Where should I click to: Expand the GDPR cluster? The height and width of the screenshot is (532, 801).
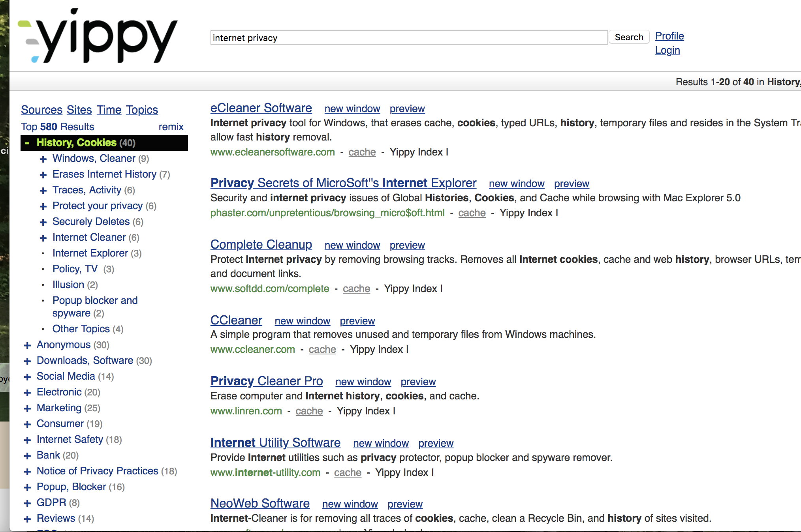coord(27,503)
